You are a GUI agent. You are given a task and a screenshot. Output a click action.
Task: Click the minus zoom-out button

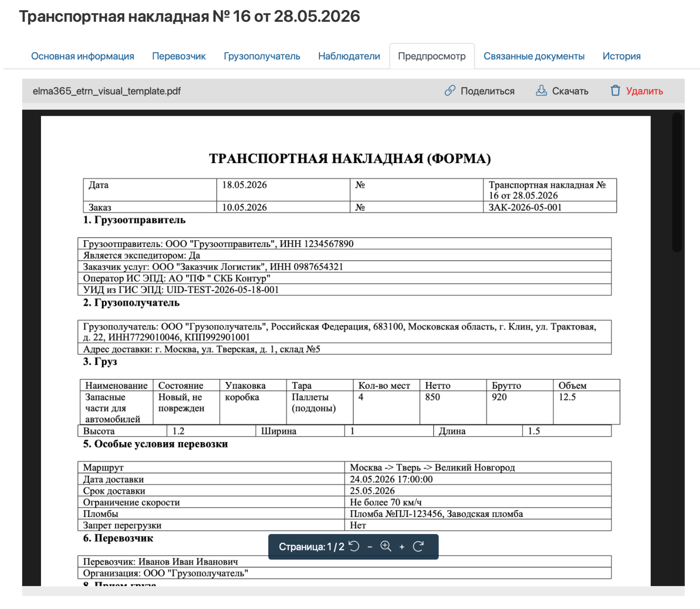point(370,547)
